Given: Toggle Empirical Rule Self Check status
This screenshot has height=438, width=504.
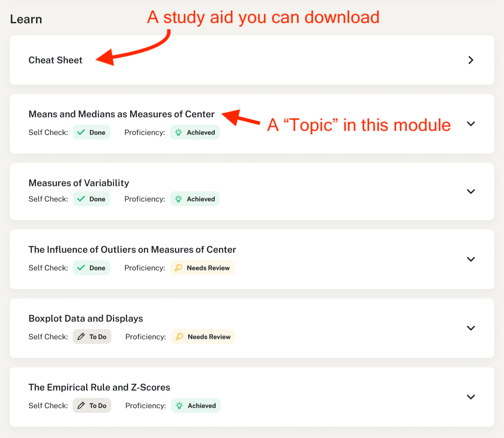Looking at the screenshot, I should point(92,405).
